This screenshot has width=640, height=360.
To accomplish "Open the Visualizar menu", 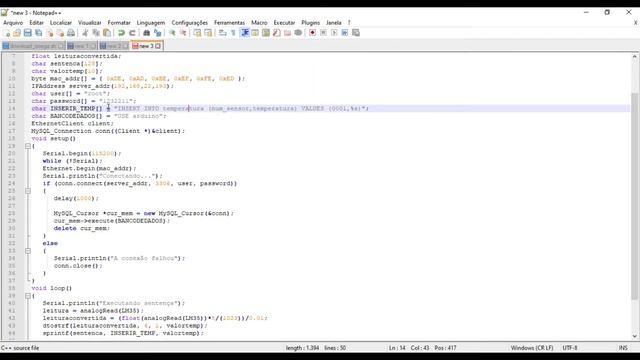I will tap(89, 22).
